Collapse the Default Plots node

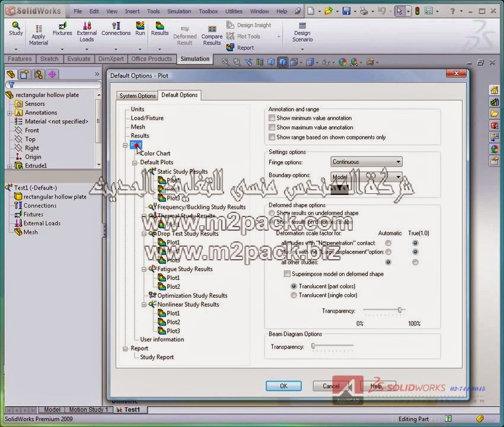(135, 163)
